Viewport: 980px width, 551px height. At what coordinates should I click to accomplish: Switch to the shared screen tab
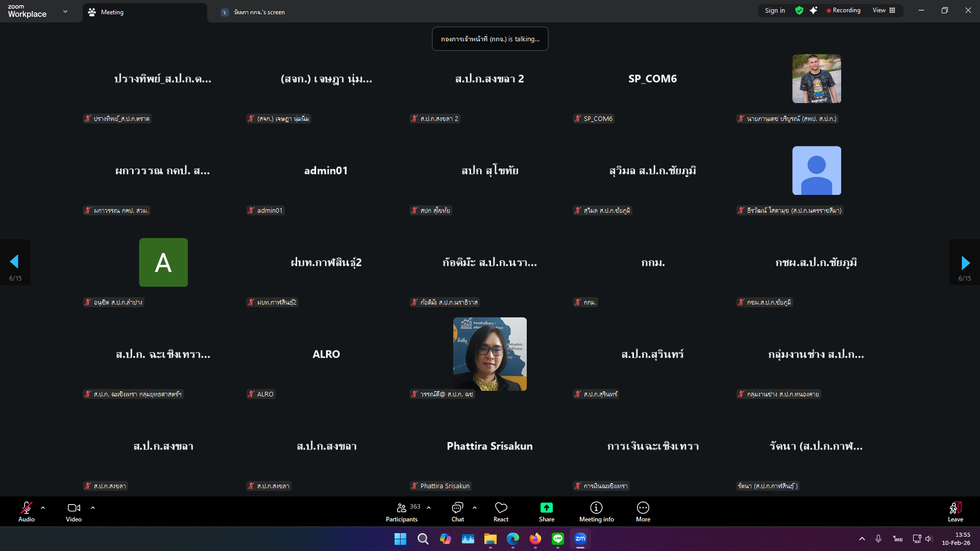(259, 12)
